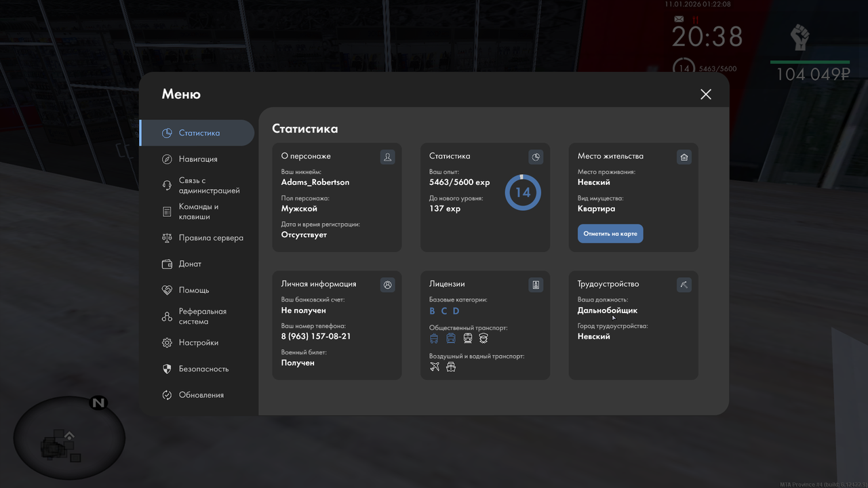This screenshot has width=868, height=488.
Task: Click the conductor cap license icon
Action: (x=484, y=338)
